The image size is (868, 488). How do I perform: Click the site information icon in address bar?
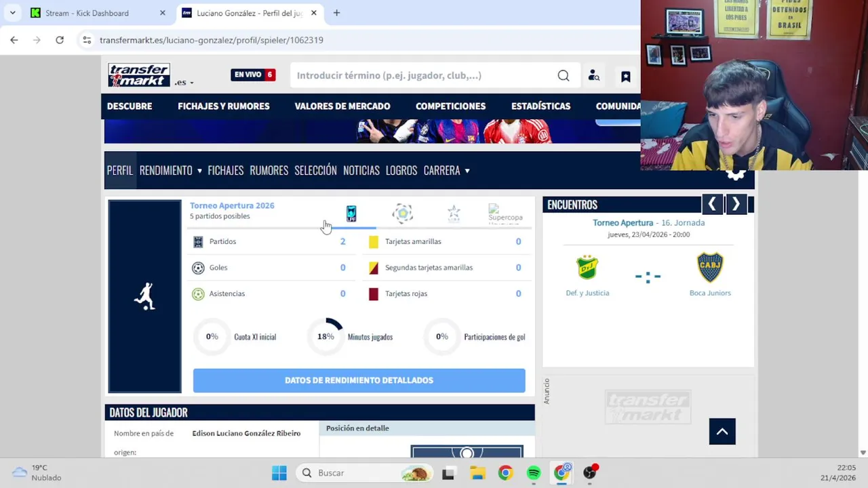87,40
